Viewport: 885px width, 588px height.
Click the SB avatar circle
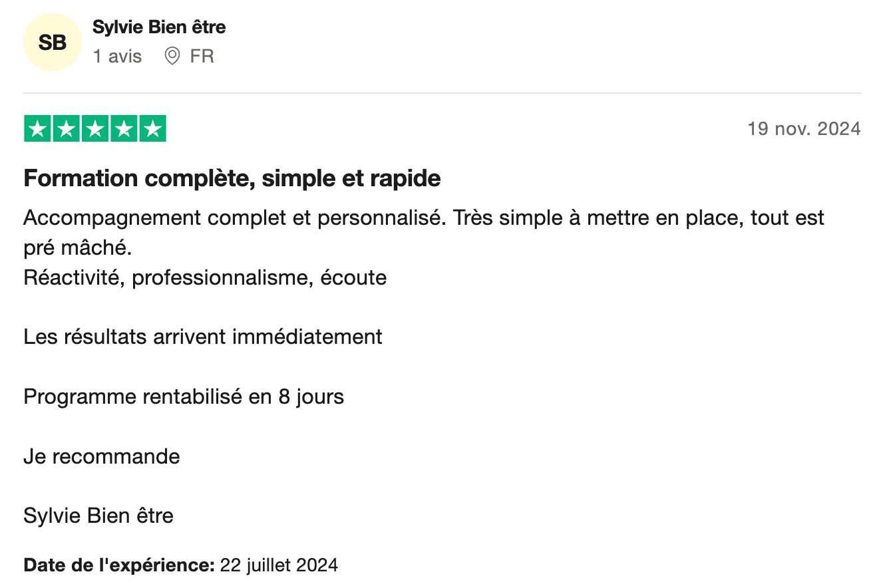click(x=52, y=43)
